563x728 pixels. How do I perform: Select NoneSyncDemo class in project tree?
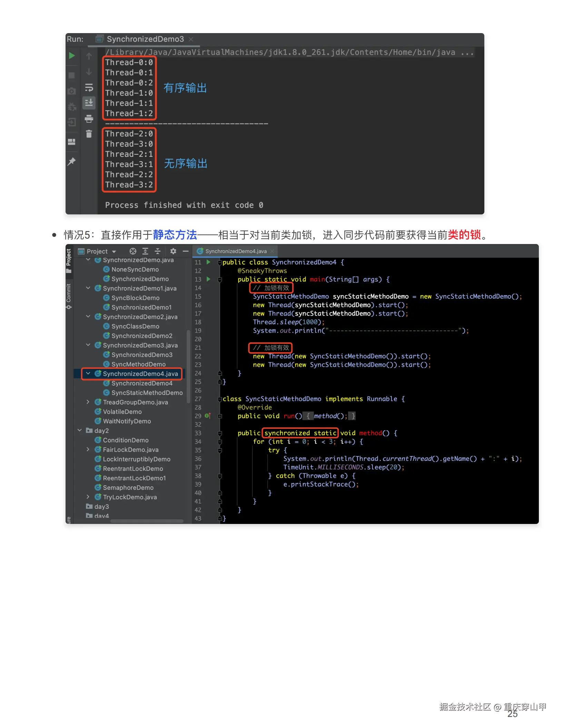click(x=131, y=270)
